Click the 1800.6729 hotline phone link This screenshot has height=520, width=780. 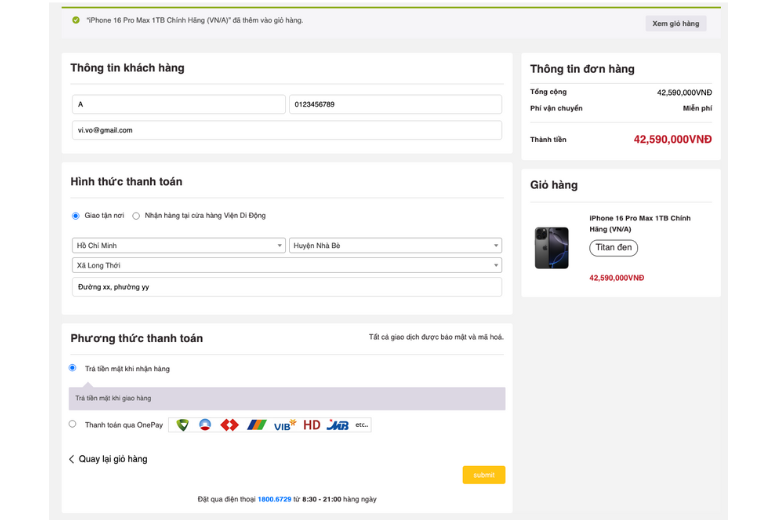[x=275, y=499]
